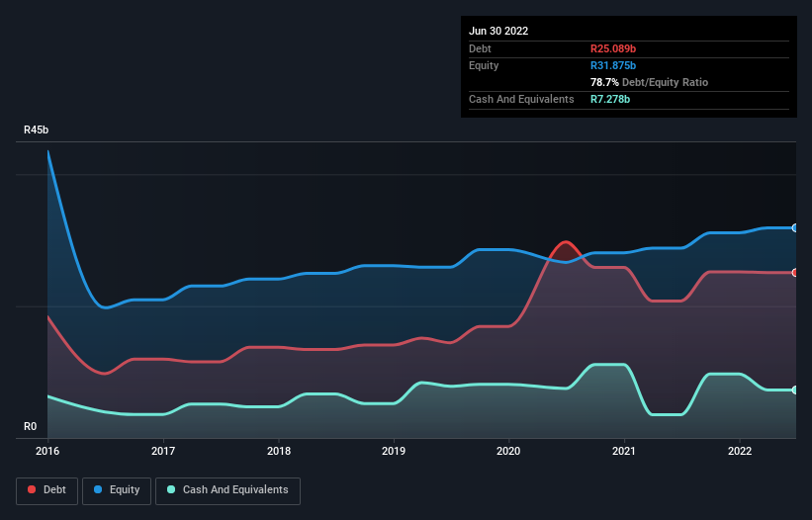812x520 pixels.
Task: Click the R45b y-axis label
Action: click(x=37, y=130)
